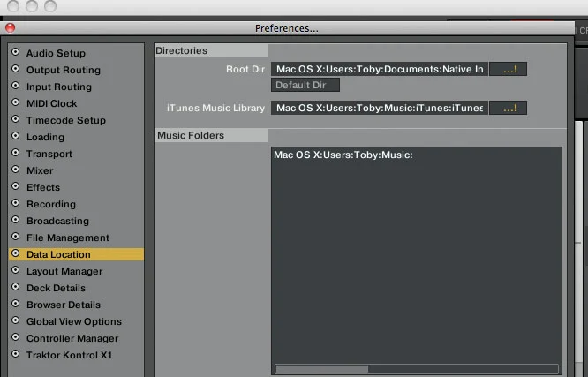This screenshot has width=588, height=377.
Task: Select the Timecode Setup bullet icon
Action: click(15, 120)
